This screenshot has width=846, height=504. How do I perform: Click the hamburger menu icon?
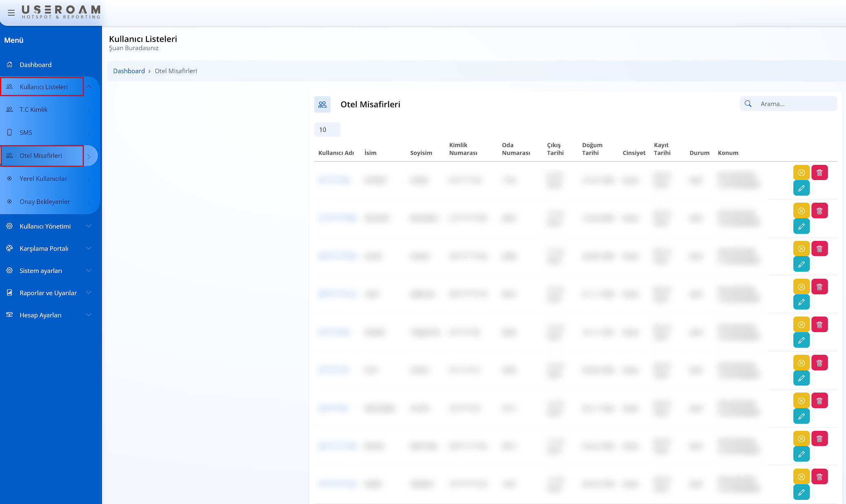click(11, 13)
